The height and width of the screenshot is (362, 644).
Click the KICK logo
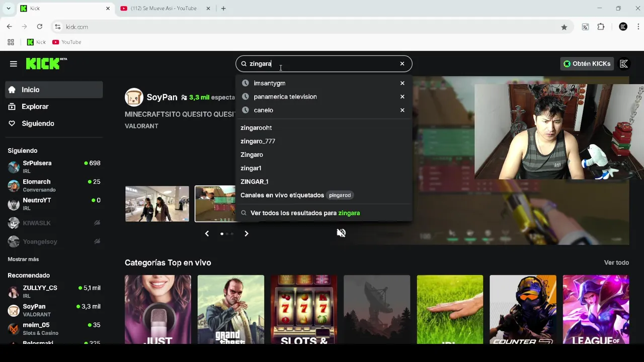[x=46, y=63]
